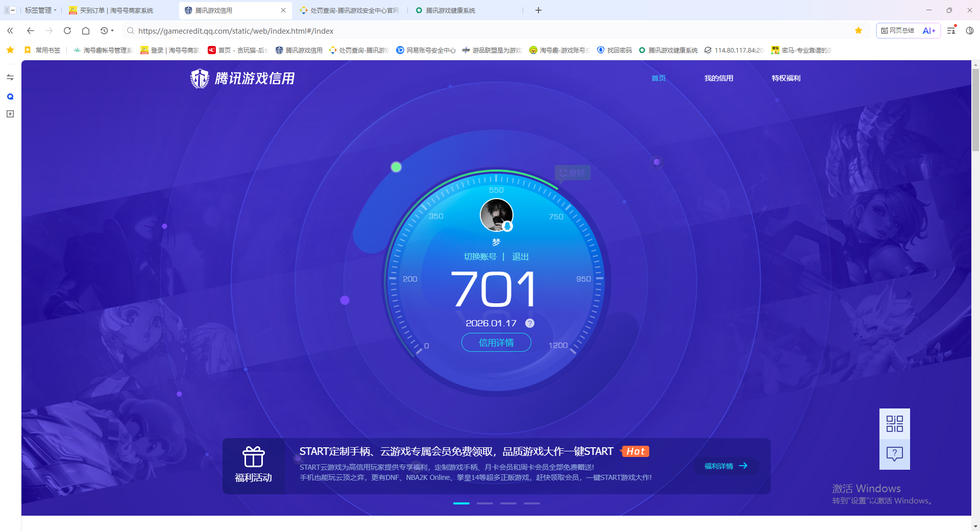Click 切换账号 to switch account
The image size is (980, 531).
(480, 257)
